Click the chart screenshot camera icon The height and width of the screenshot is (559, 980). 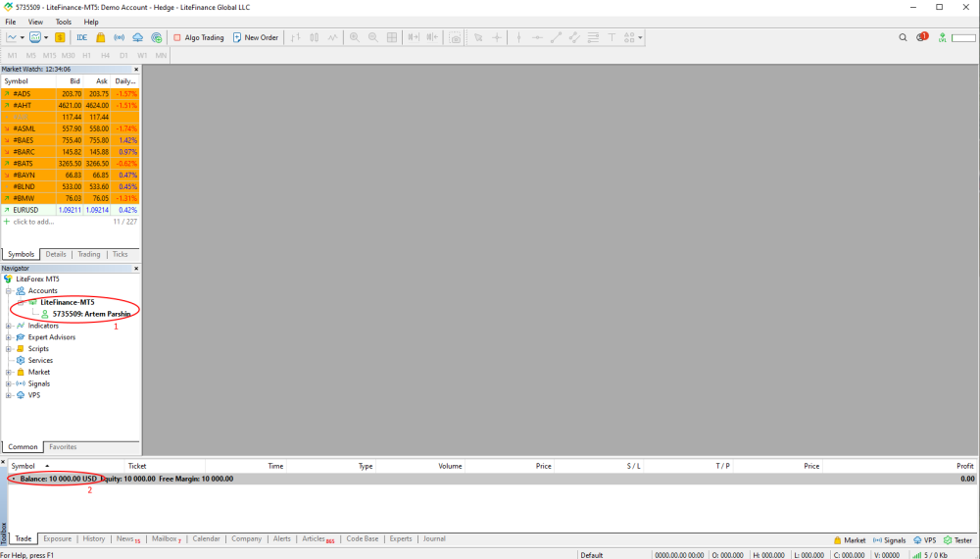[455, 37]
